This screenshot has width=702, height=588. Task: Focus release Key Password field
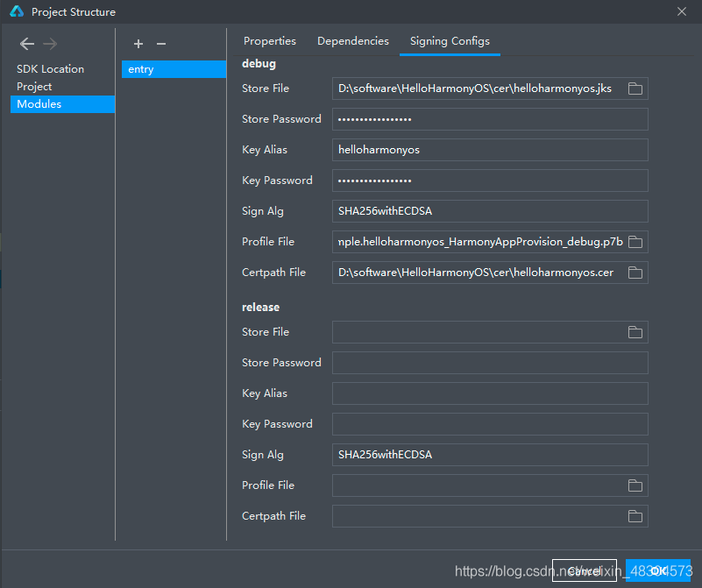490,424
